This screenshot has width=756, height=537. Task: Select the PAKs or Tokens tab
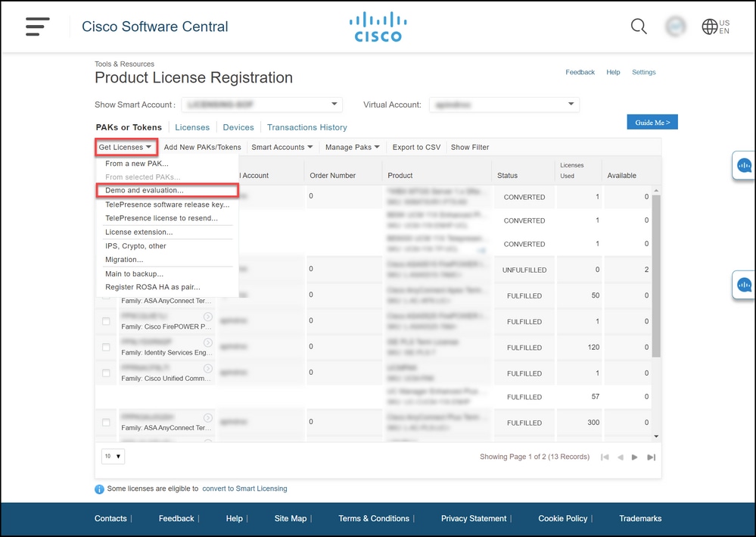[x=129, y=127]
